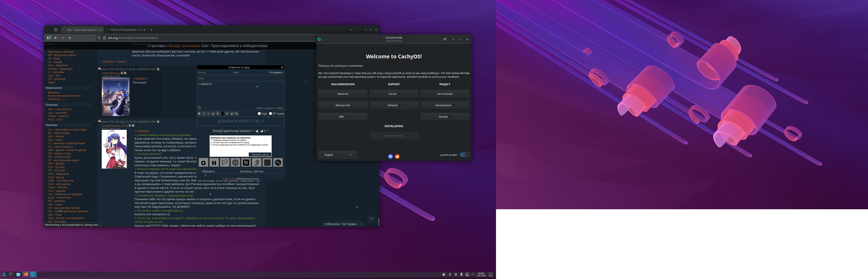Apply italic formatting in reply form
The height and width of the screenshot is (279, 868).
[x=204, y=114]
